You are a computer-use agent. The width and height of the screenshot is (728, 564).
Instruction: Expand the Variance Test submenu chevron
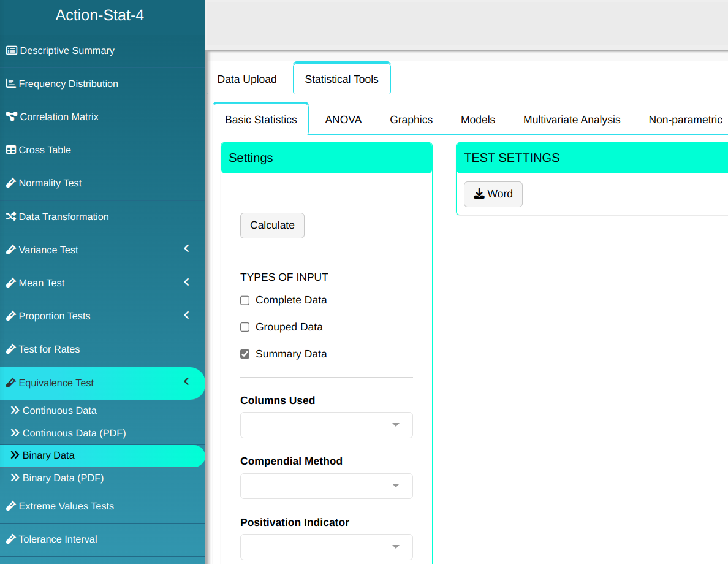coord(186,249)
